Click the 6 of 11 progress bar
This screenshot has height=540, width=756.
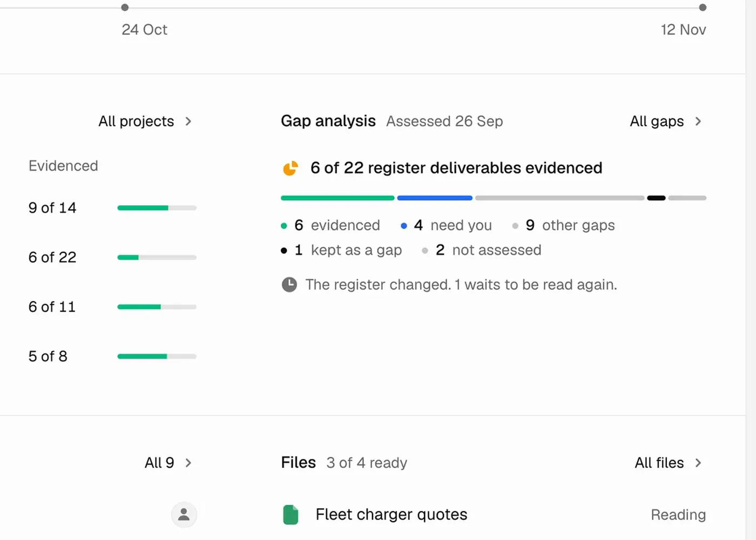pyautogui.click(x=157, y=307)
